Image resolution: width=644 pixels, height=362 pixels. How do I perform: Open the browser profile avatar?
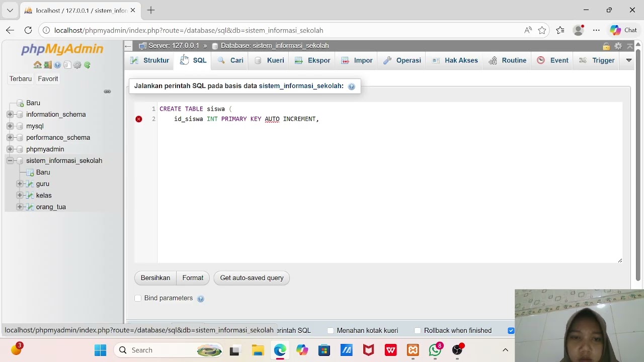tap(579, 30)
